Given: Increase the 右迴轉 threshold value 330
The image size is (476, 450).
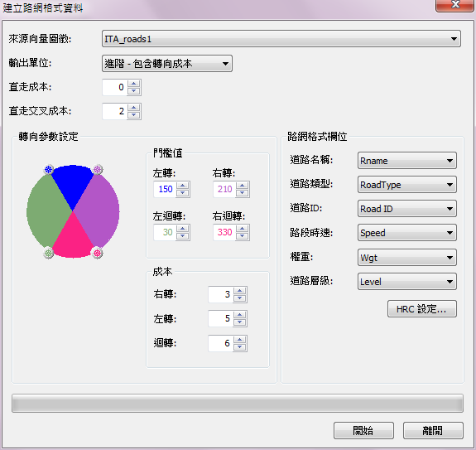Looking at the screenshot, I should pyautogui.click(x=243, y=229).
